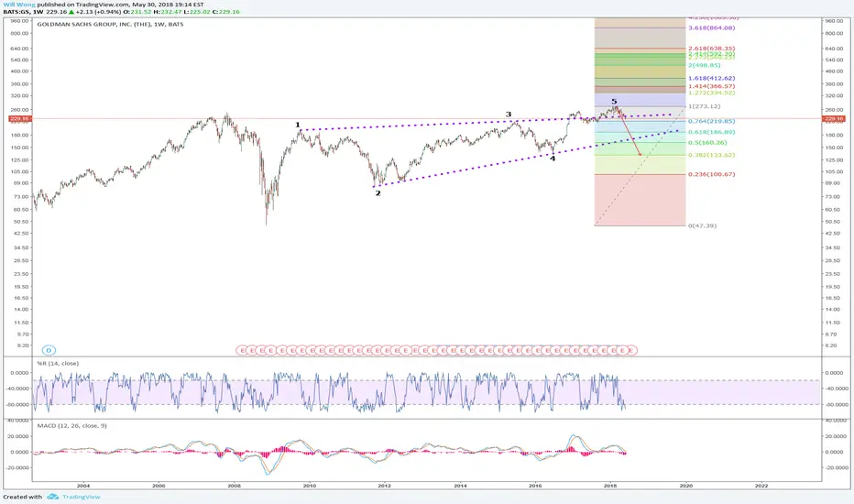Click the TradingView cloud logo icon
Viewport: 854px width, 504px height.
[x=53, y=497]
